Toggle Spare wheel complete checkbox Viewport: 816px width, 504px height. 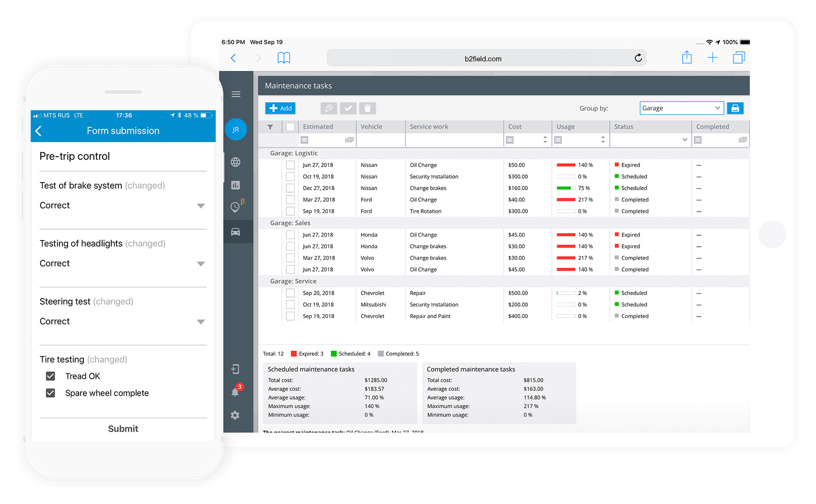pyautogui.click(x=50, y=393)
